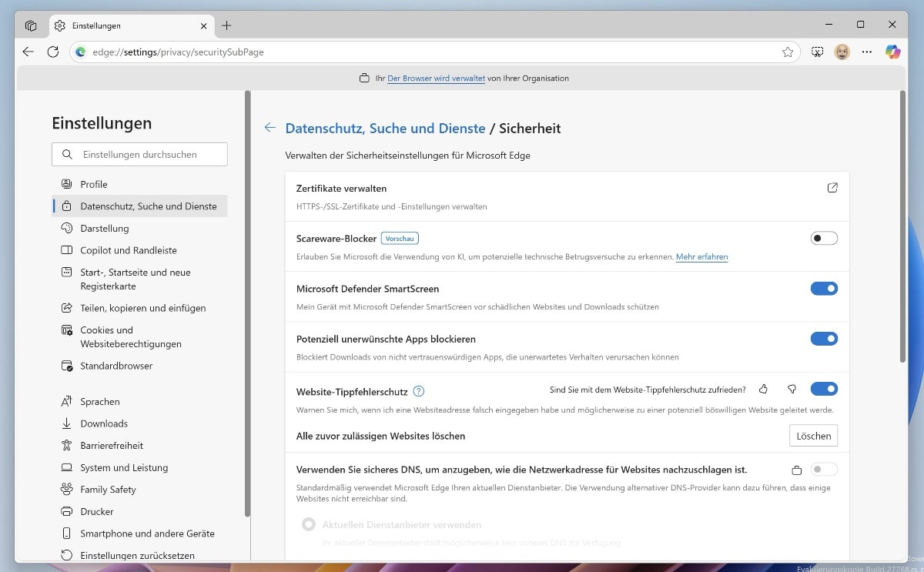Click the main page vertical scrollbar
Screen dimensions: 924x572
point(903,227)
